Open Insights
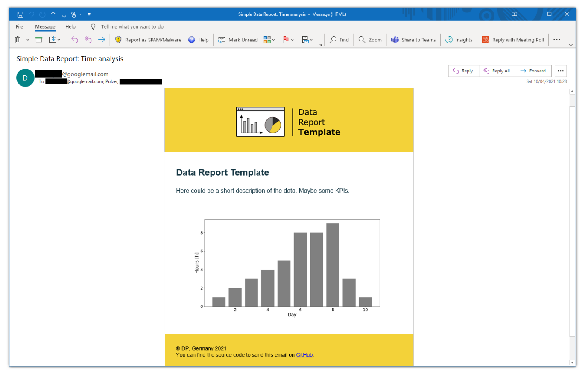The image size is (588, 374). tap(458, 39)
